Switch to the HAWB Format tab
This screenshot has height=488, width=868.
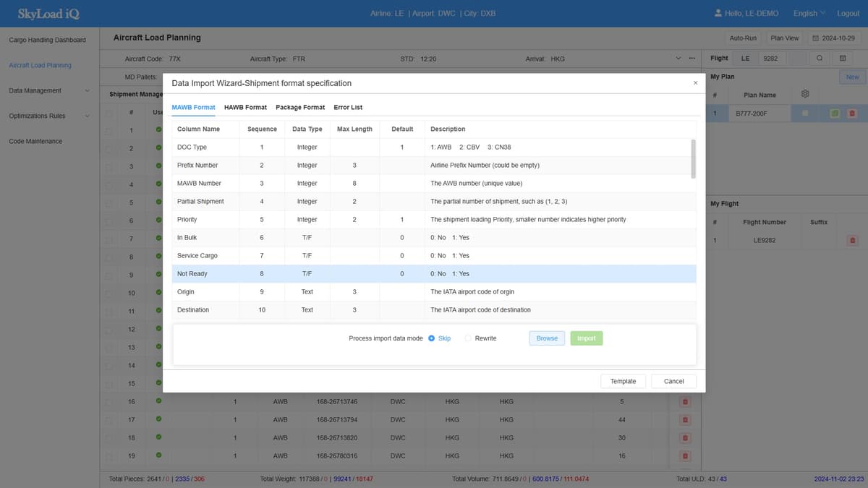coord(245,107)
